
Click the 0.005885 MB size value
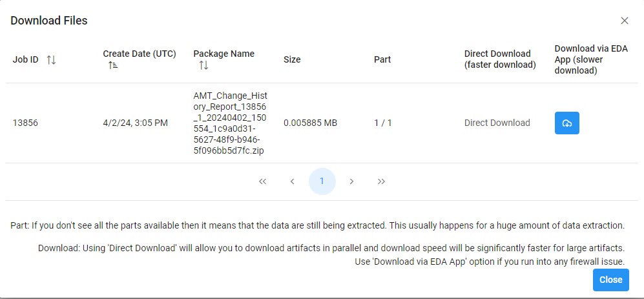(310, 123)
